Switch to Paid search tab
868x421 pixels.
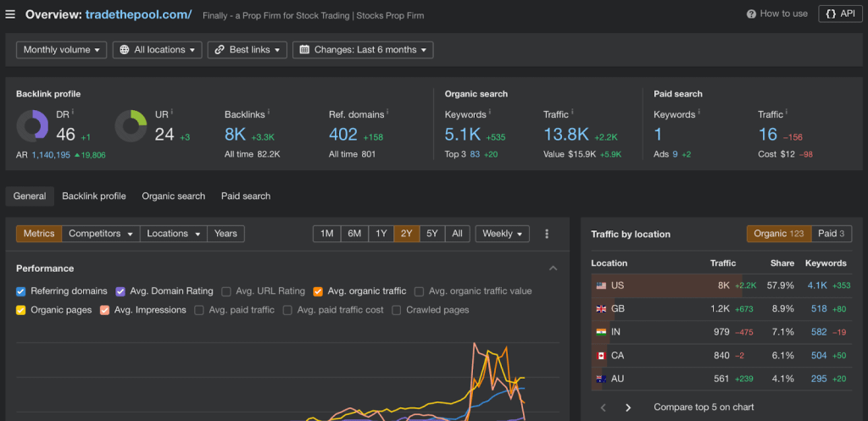[246, 197]
